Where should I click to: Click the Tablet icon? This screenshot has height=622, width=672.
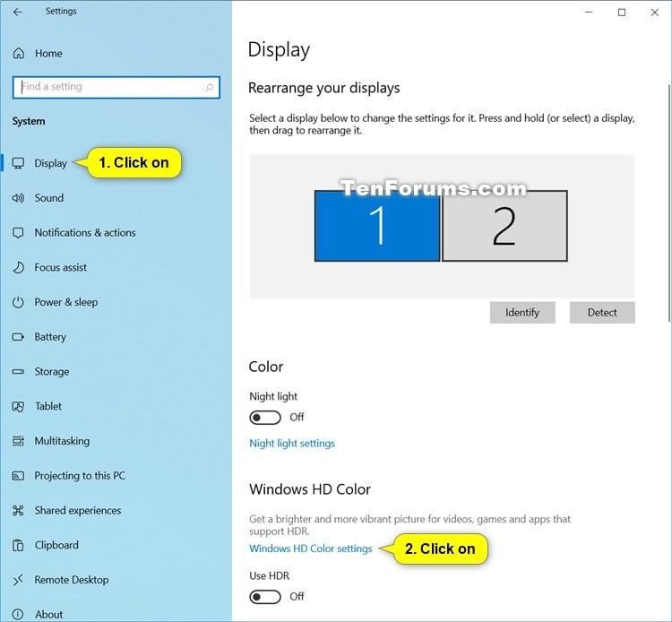point(18,406)
